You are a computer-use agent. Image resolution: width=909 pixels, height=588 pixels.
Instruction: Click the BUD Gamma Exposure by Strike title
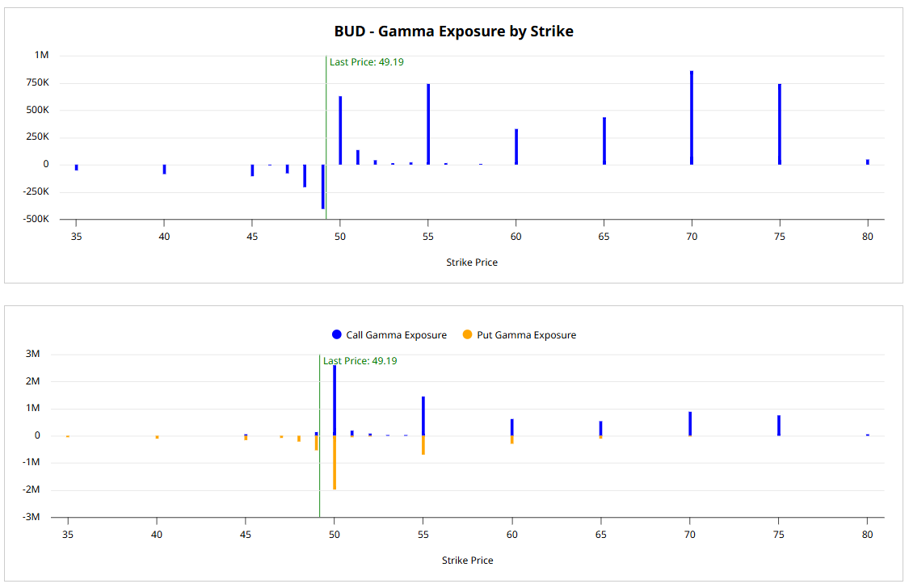[x=453, y=31]
